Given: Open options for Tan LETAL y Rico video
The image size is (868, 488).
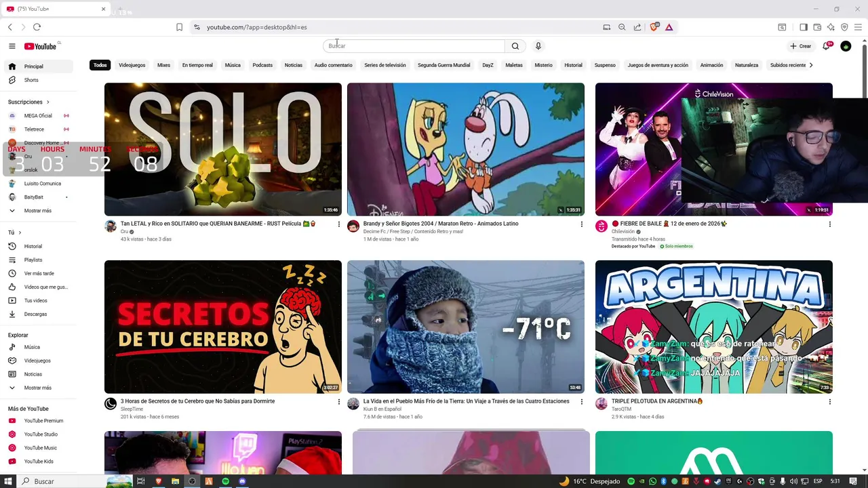Looking at the screenshot, I should (339, 224).
